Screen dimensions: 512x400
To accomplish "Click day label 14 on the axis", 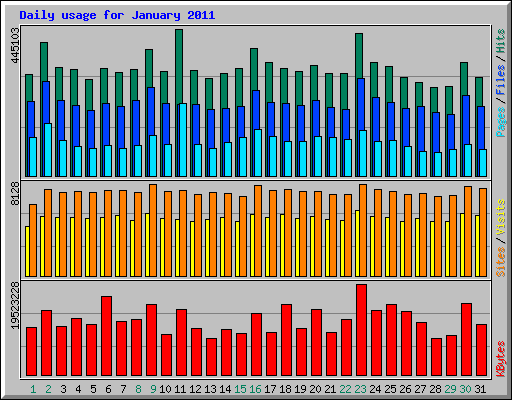I will (x=225, y=389).
